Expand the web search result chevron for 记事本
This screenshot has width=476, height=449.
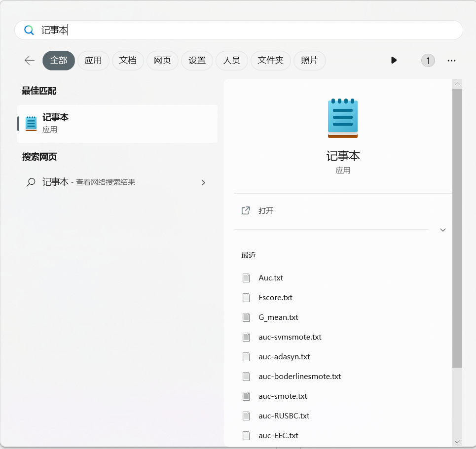pyautogui.click(x=203, y=182)
